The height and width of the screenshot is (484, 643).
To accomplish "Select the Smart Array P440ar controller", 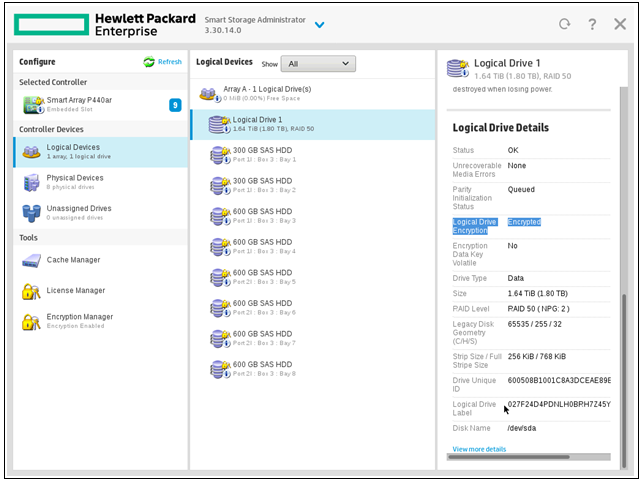I will point(100,105).
